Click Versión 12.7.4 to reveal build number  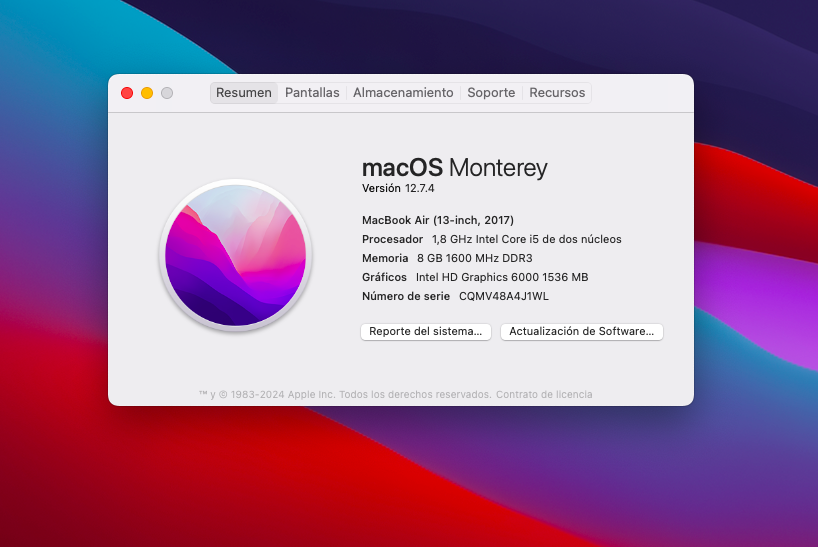point(398,189)
